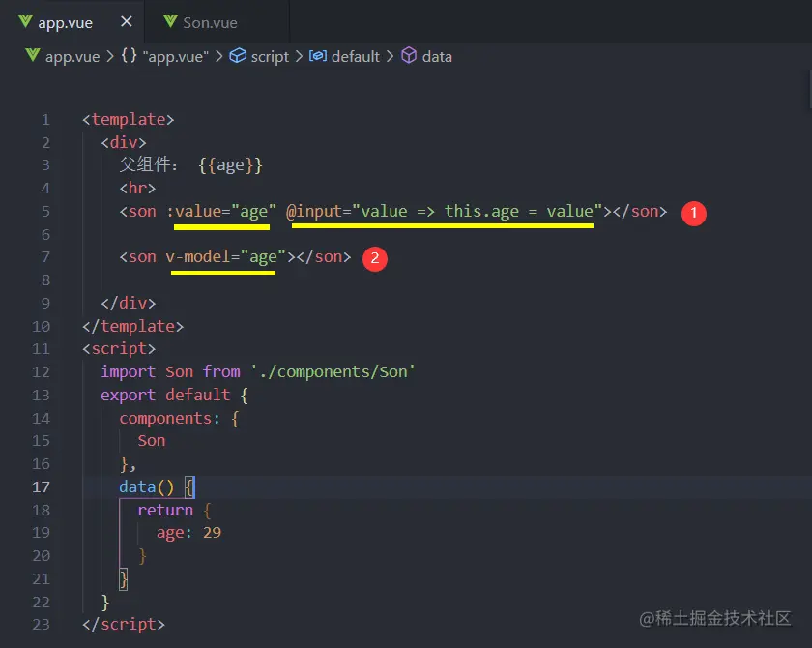Screen dimensions: 812x648
Task: Click the Vue logo in the breadcrumb
Action: [x=32, y=55]
